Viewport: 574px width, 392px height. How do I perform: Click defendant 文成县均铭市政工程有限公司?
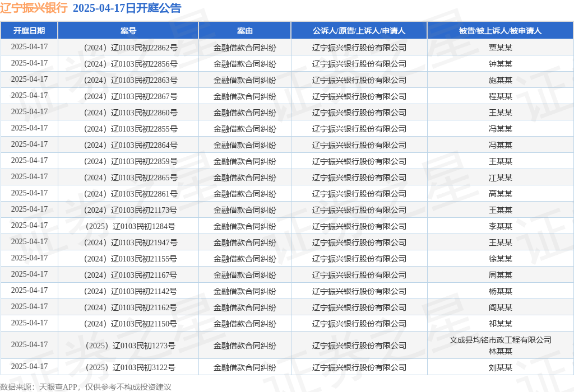pyautogui.click(x=501, y=340)
